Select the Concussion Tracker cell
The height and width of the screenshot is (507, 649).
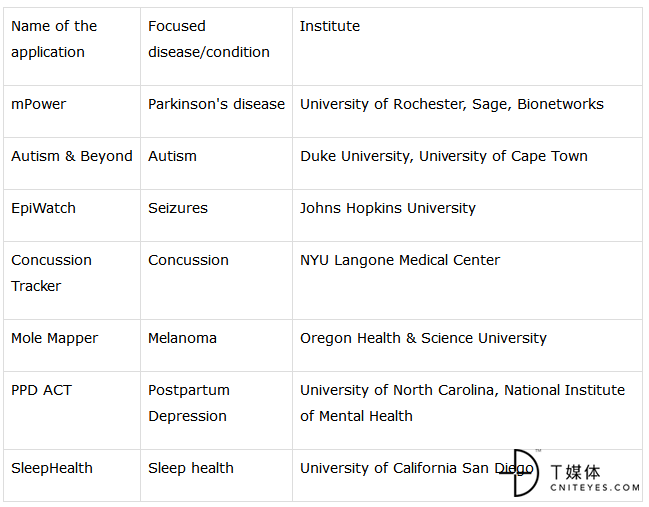click(72, 281)
